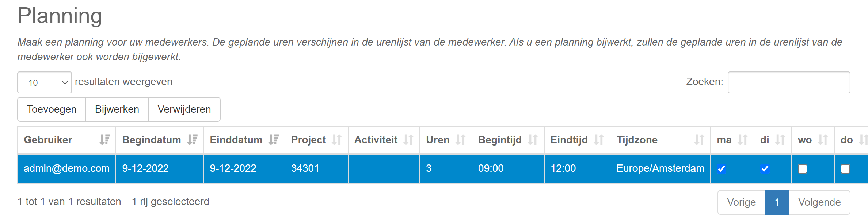Sort table by Gebruiker column icon
Image resolution: width=868 pixels, height=221 pixels.
[x=104, y=140]
